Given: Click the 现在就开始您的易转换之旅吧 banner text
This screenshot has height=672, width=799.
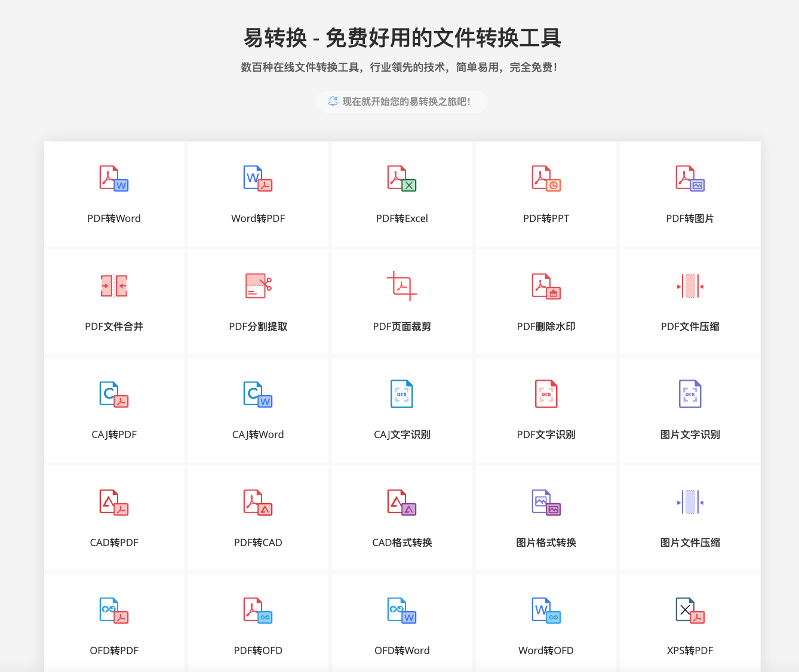Looking at the screenshot, I should coord(406,101).
